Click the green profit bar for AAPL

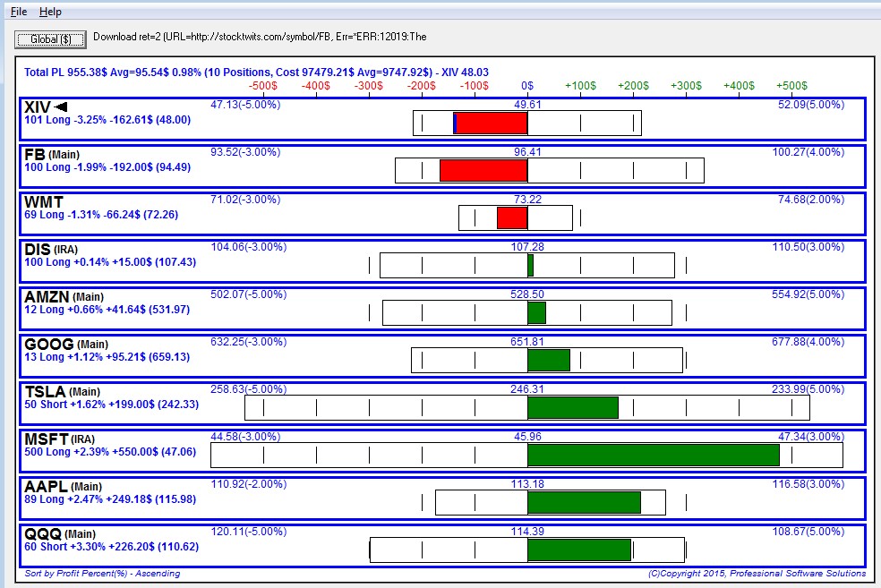[x=585, y=503]
